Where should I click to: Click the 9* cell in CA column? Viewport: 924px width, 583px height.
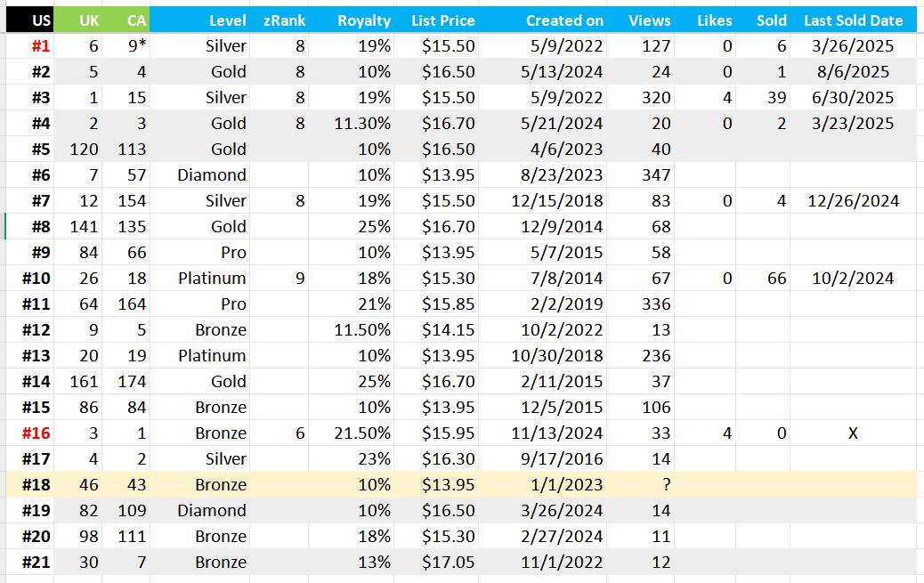126,46
